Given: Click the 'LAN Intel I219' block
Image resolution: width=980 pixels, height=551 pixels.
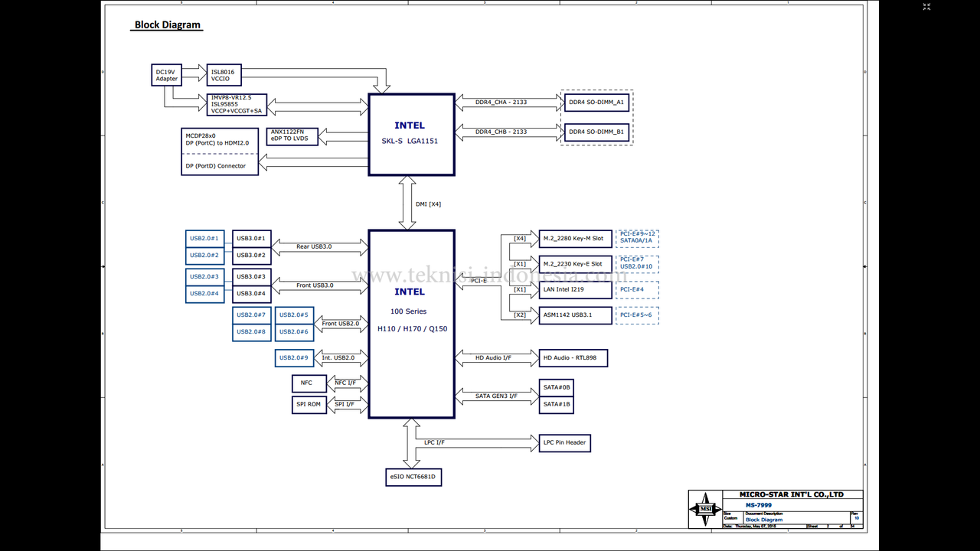Looking at the screenshot, I should 576,289.
